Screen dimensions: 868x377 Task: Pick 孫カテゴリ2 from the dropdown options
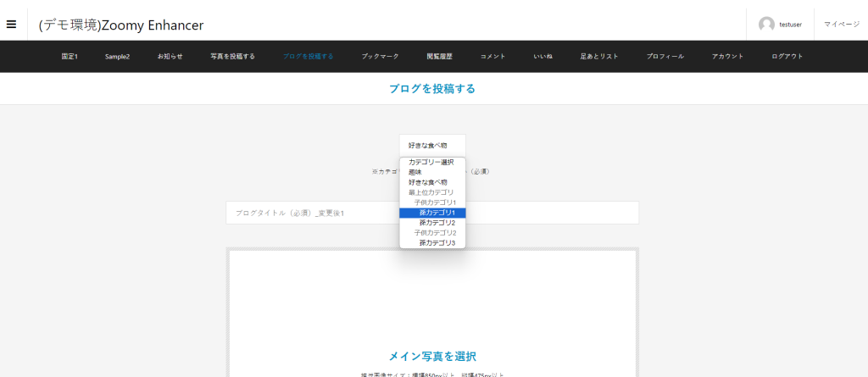tap(437, 223)
